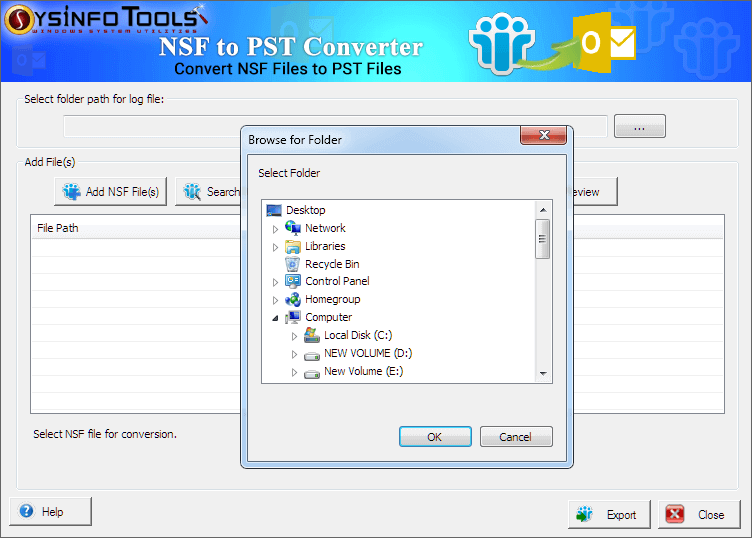752x538 pixels.
Task: Select the Control Panel label in the tree
Action: click(x=337, y=281)
